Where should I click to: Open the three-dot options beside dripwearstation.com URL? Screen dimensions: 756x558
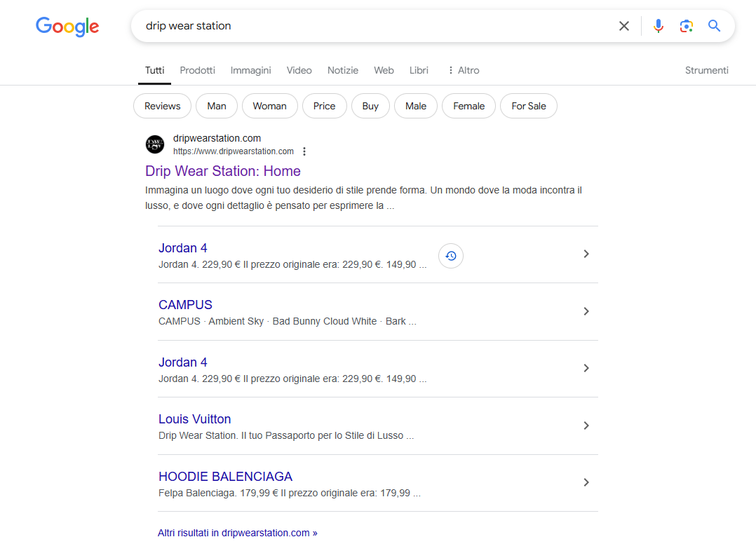[304, 151]
